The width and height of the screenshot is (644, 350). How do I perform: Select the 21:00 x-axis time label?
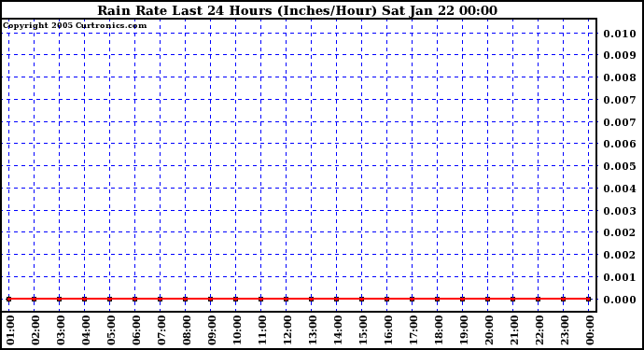514,330
